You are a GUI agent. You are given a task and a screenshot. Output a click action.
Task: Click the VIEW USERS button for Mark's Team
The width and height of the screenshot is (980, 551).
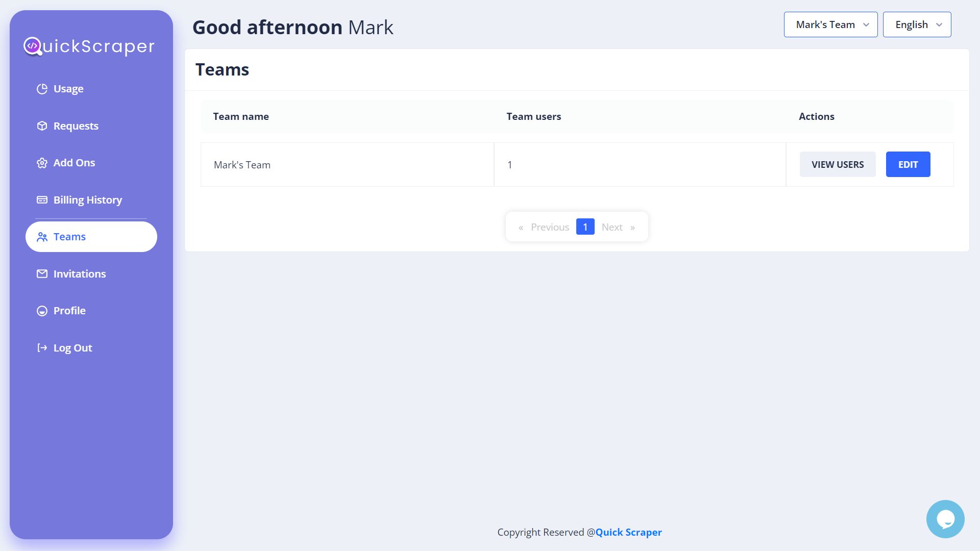pyautogui.click(x=837, y=164)
